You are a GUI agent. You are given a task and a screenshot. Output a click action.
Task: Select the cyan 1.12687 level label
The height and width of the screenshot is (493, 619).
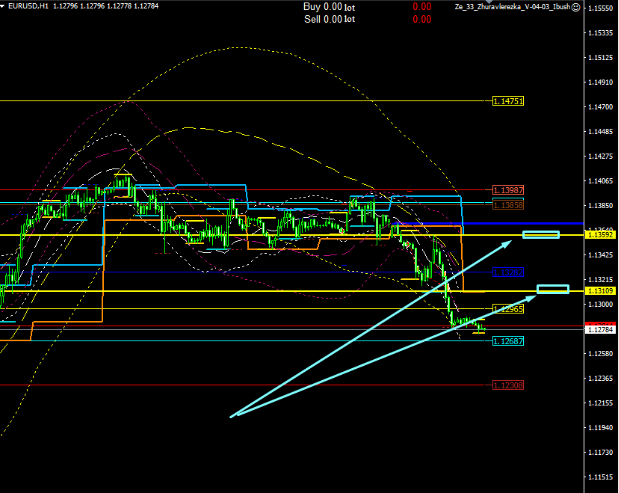click(x=508, y=341)
